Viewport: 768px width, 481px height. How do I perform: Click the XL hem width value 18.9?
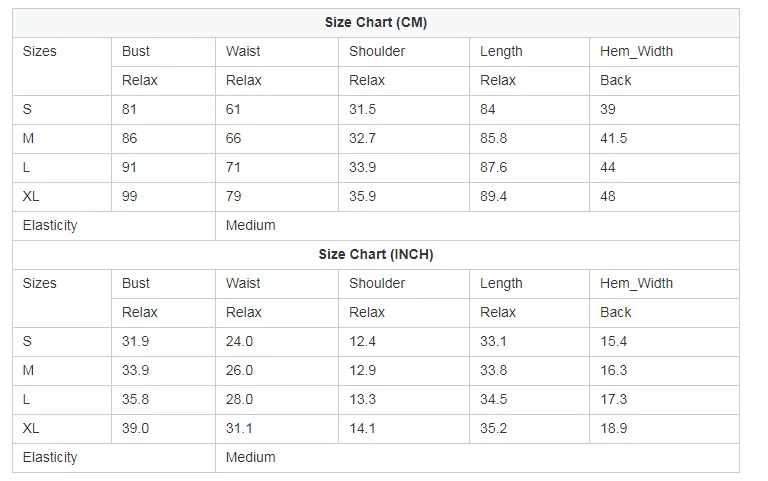point(614,428)
